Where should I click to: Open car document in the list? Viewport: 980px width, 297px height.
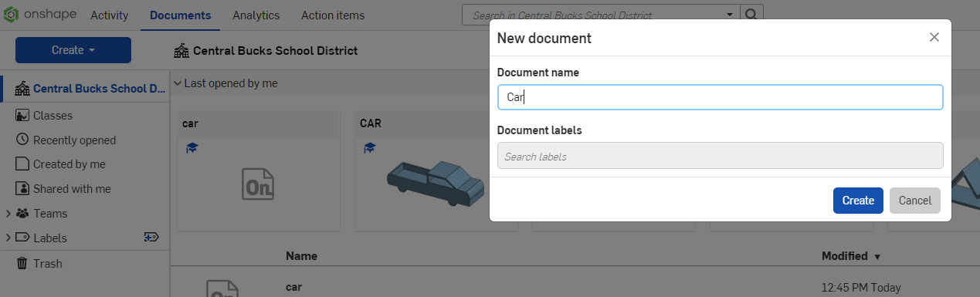point(293,287)
